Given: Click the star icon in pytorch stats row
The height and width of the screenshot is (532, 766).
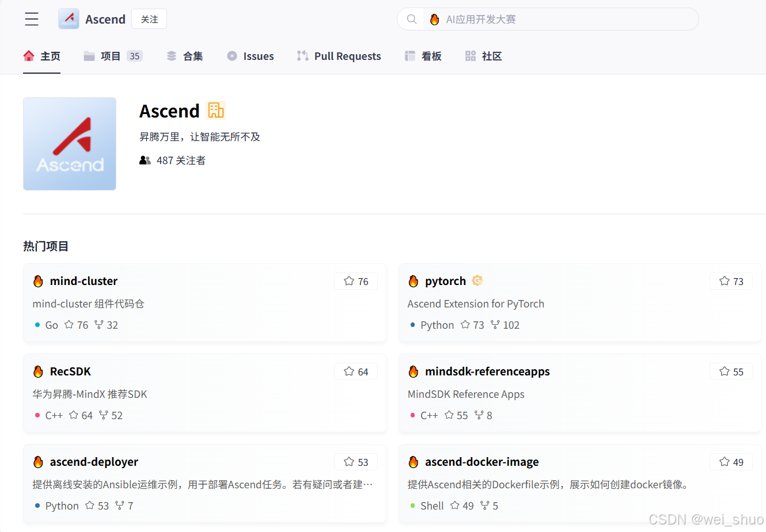Looking at the screenshot, I should (465, 325).
